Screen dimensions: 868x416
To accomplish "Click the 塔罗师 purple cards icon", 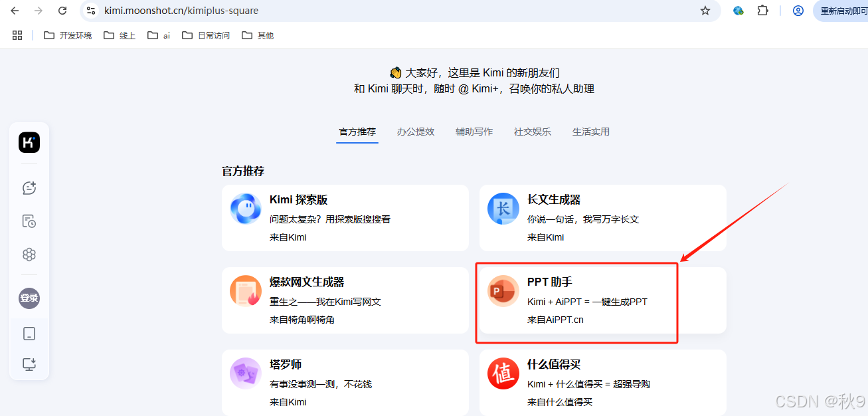I will tap(246, 373).
